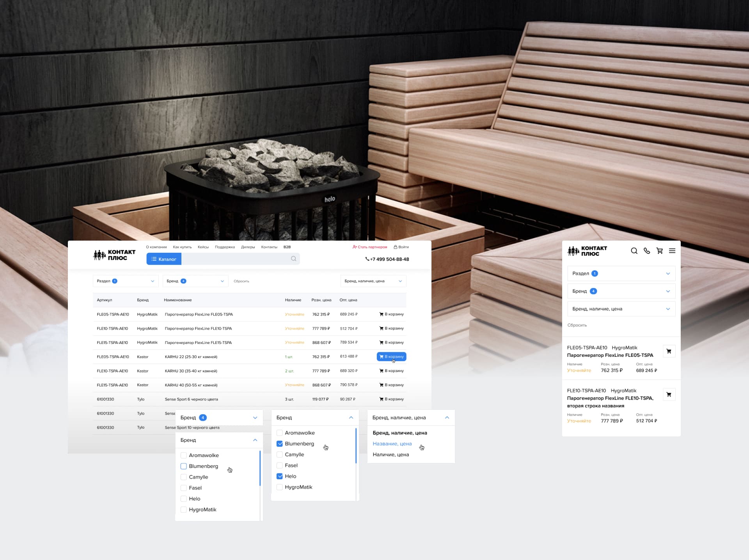Uncheck the checked Blumenberg checkbox

click(280, 444)
